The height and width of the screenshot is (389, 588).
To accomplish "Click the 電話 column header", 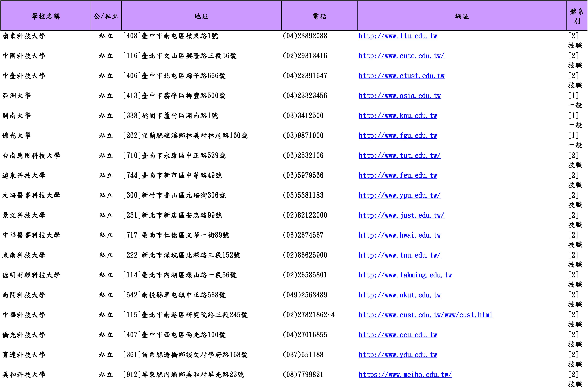I will coord(319,16).
